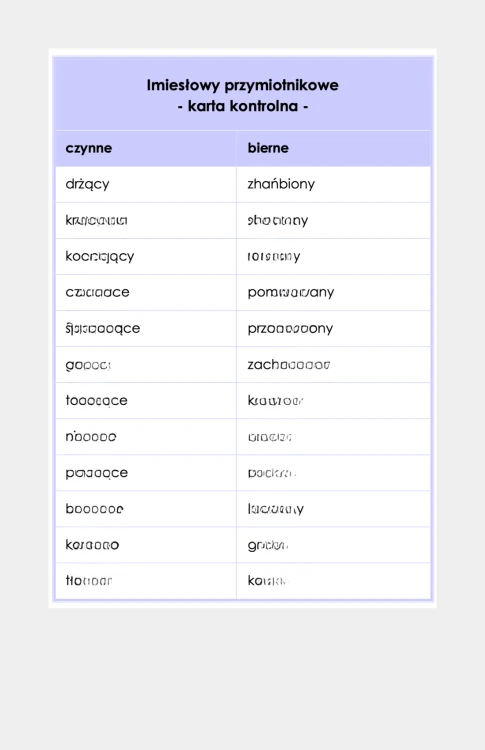Select the czynne cell starting with 'boo'
Image resolution: width=485 pixels, height=750 pixels.
coord(146,509)
